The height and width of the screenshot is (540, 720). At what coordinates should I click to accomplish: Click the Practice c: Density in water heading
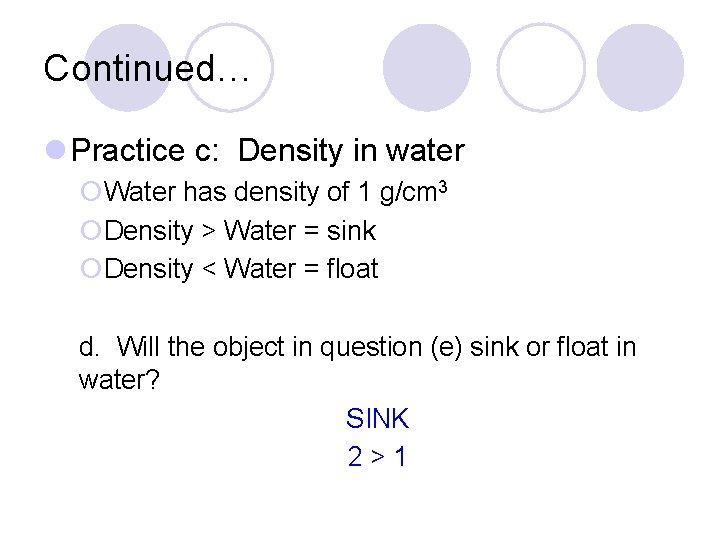coord(269,151)
